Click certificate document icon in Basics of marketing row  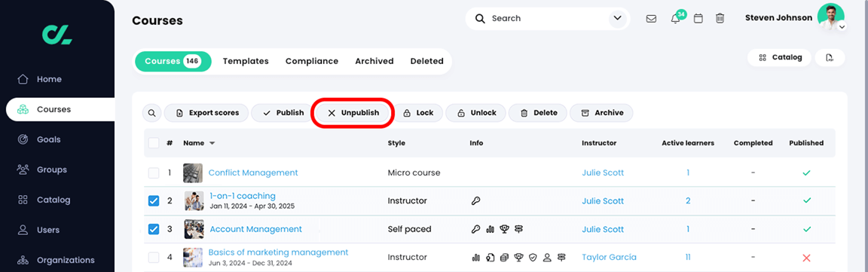click(x=490, y=258)
